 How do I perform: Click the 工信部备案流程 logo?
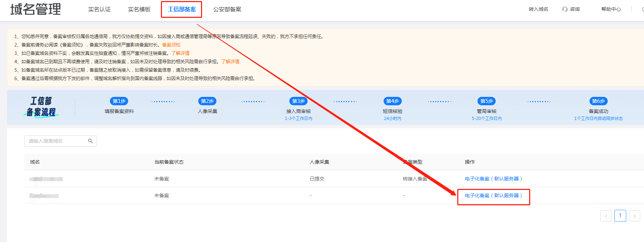[x=41, y=107]
